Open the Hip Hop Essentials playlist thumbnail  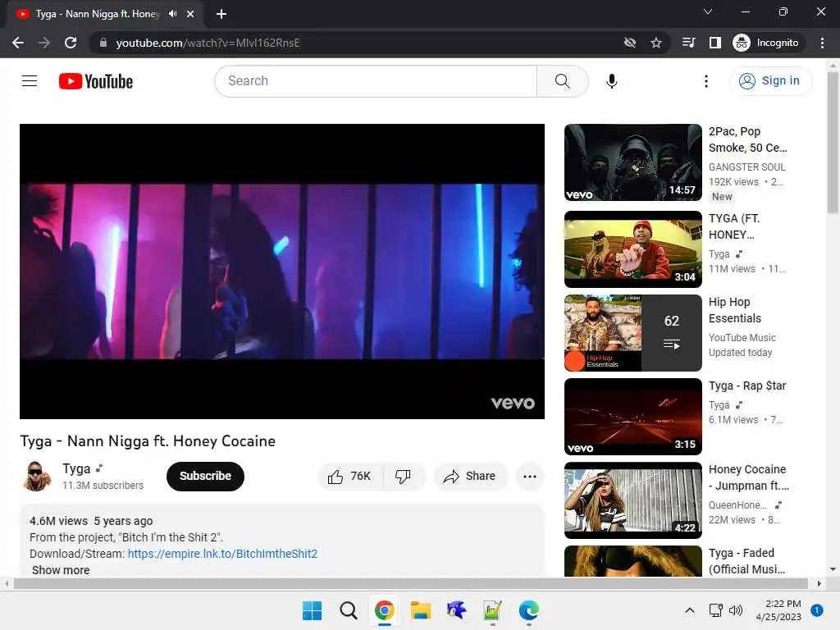point(632,333)
